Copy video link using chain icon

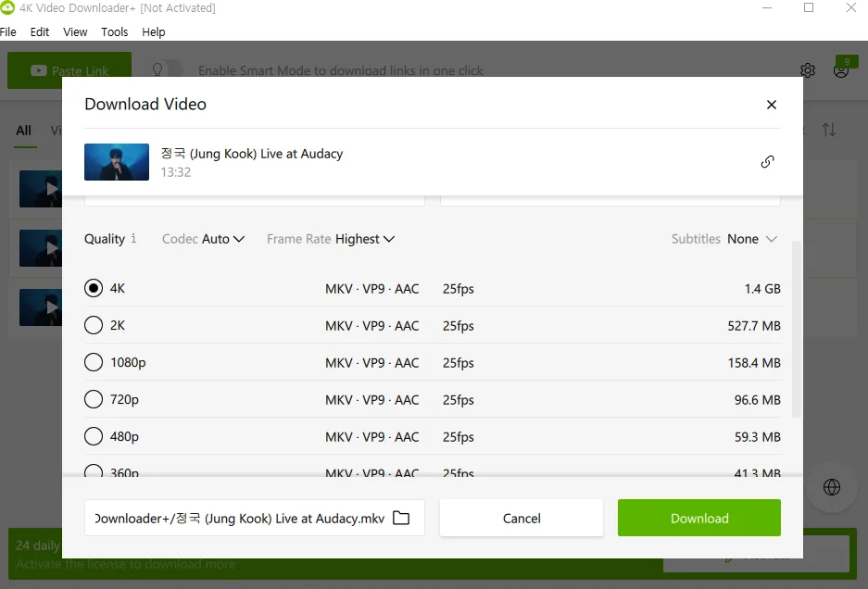[x=767, y=162]
